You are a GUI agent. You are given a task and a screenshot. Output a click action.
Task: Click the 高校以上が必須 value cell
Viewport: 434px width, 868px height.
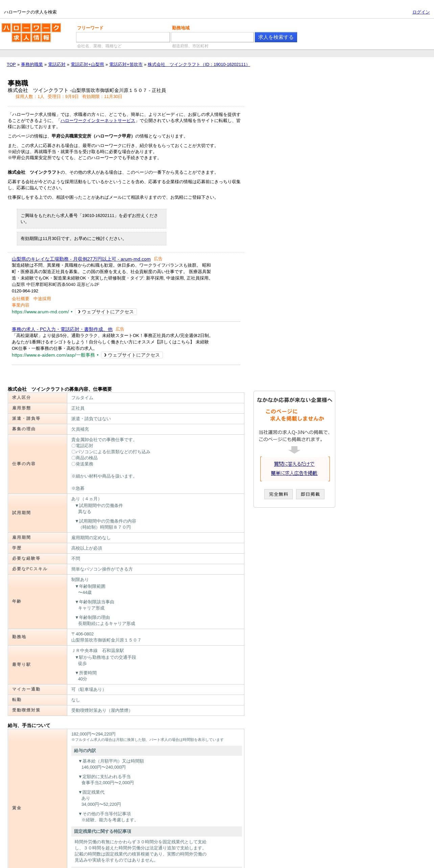pyautogui.click(x=155, y=548)
